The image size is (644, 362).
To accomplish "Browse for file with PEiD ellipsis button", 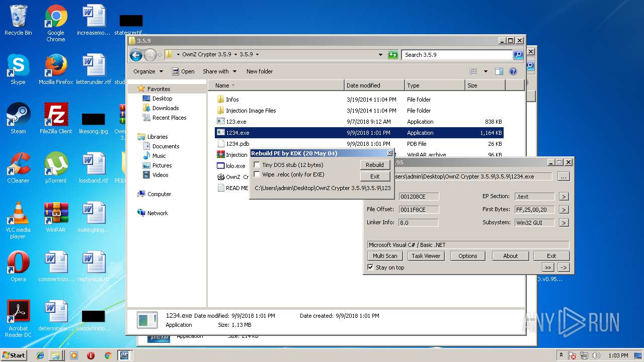I will click(x=563, y=177).
